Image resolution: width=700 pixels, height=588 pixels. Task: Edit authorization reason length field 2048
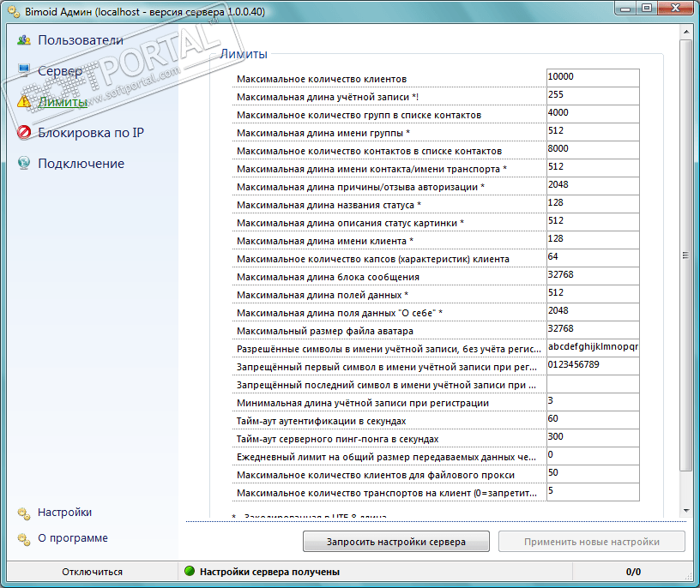tap(593, 186)
